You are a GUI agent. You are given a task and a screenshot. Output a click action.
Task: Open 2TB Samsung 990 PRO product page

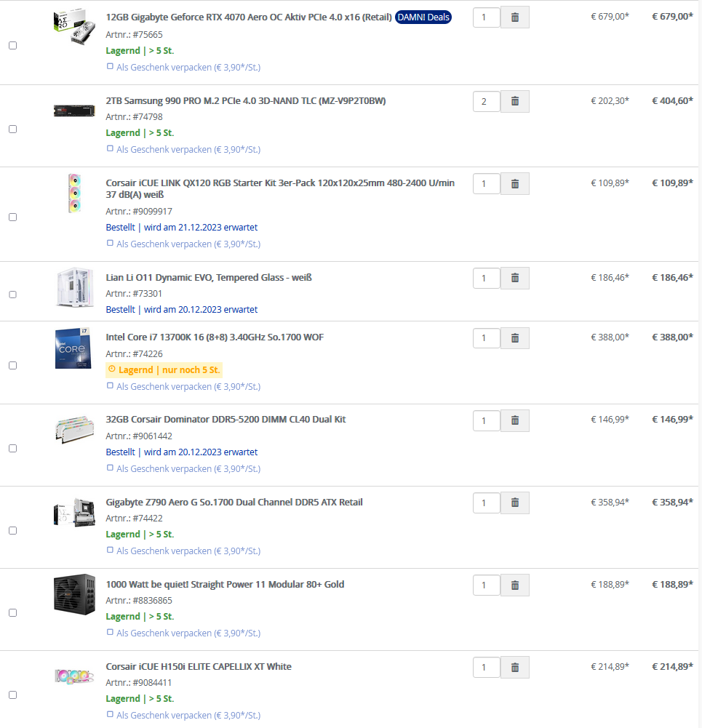coord(246,101)
